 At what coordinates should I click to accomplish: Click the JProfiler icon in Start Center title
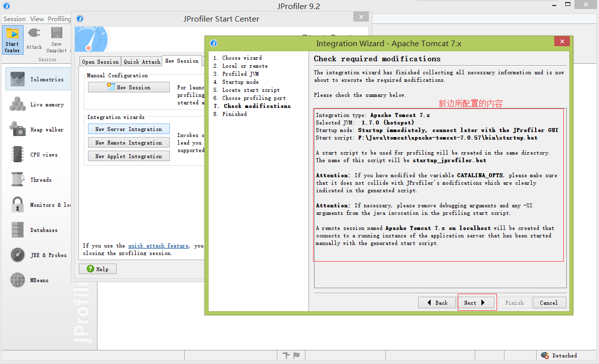pos(80,19)
